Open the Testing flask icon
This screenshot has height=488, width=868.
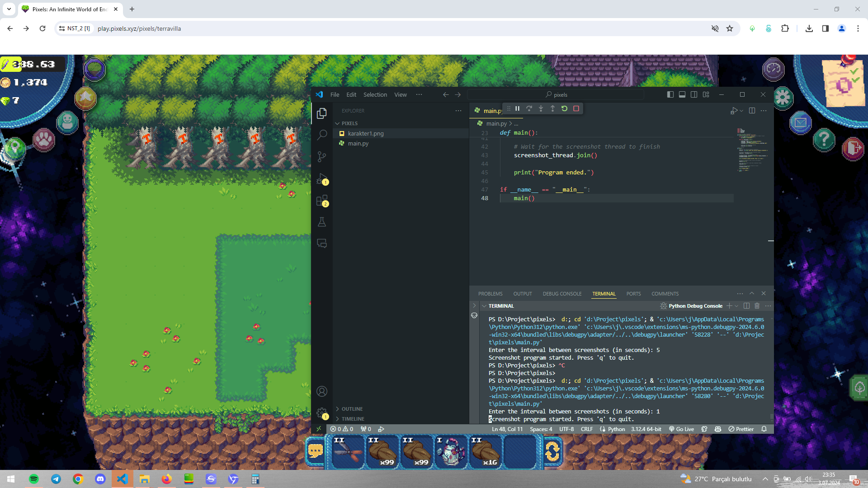(x=322, y=222)
